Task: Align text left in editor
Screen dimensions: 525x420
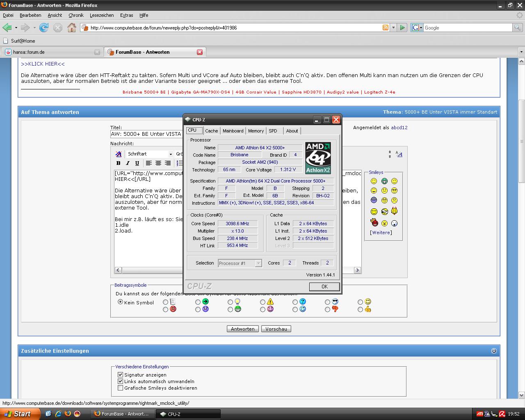Action: point(149,163)
